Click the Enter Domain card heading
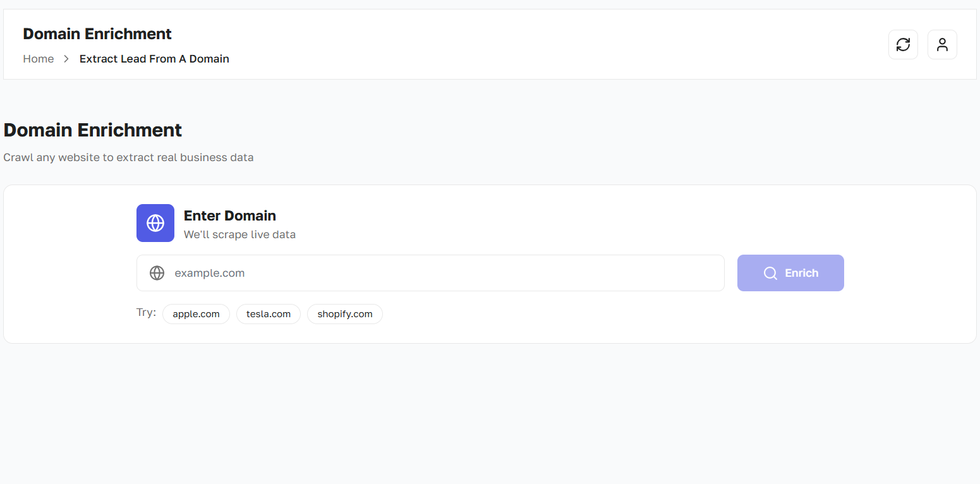Image resolution: width=980 pixels, height=484 pixels. pyautogui.click(x=230, y=215)
